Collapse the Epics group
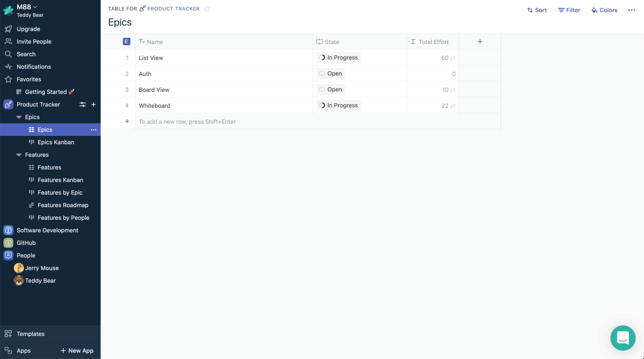 pyautogui.click(x=19, y=117)
